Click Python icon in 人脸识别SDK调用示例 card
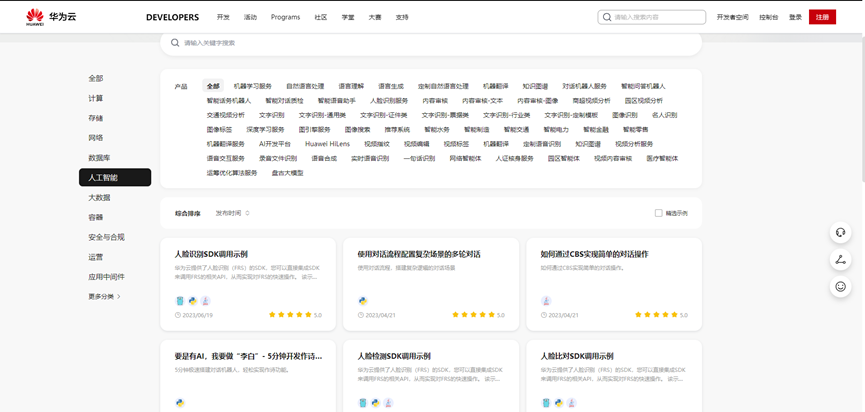865x412 pixels. click(x=193, y=301)
